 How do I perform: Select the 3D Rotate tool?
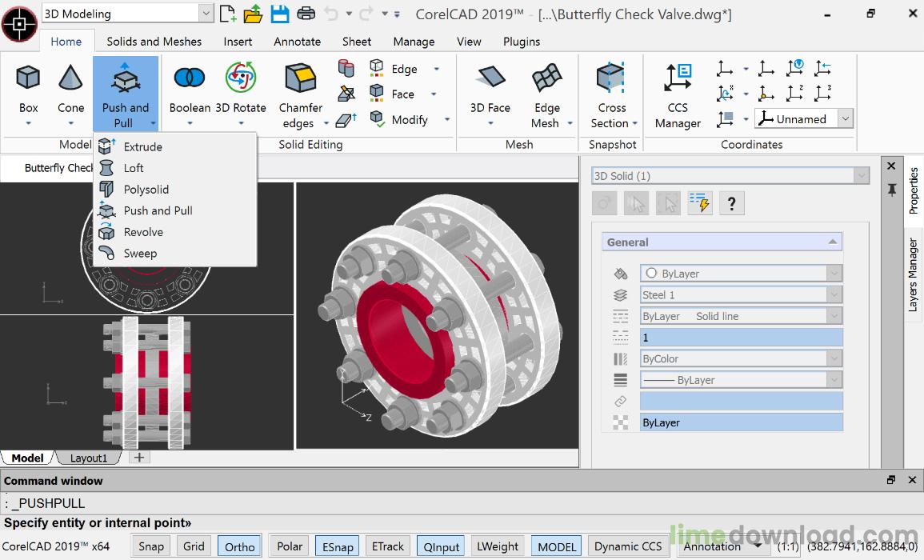pyautogui.click(x=241, y=81)
